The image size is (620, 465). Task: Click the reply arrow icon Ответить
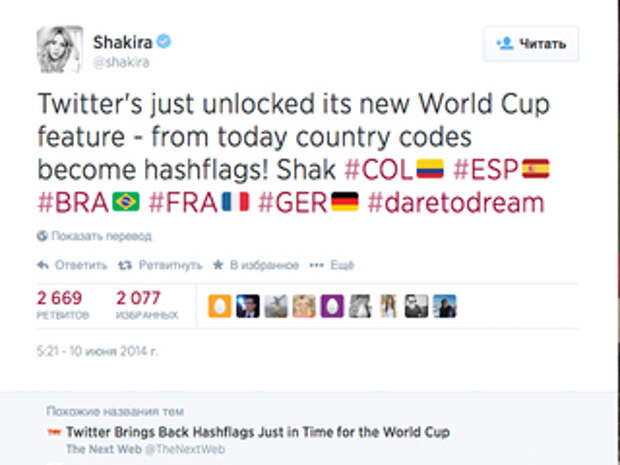(42, 265)
